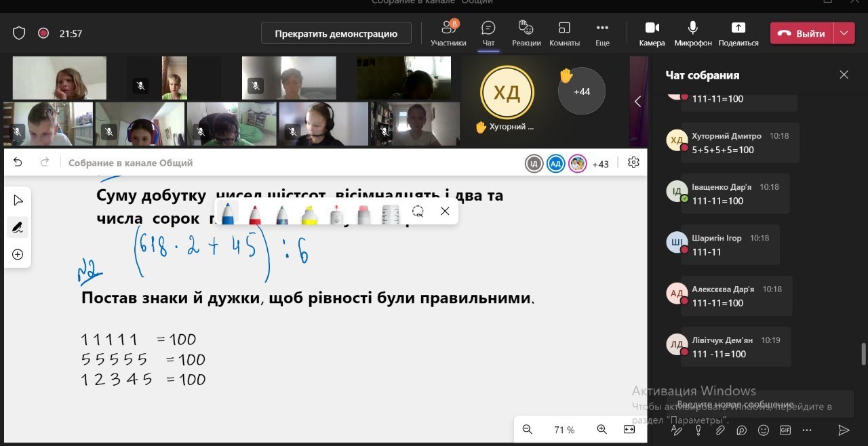
Task: Undo last whiteboard action
Action: 18,163
